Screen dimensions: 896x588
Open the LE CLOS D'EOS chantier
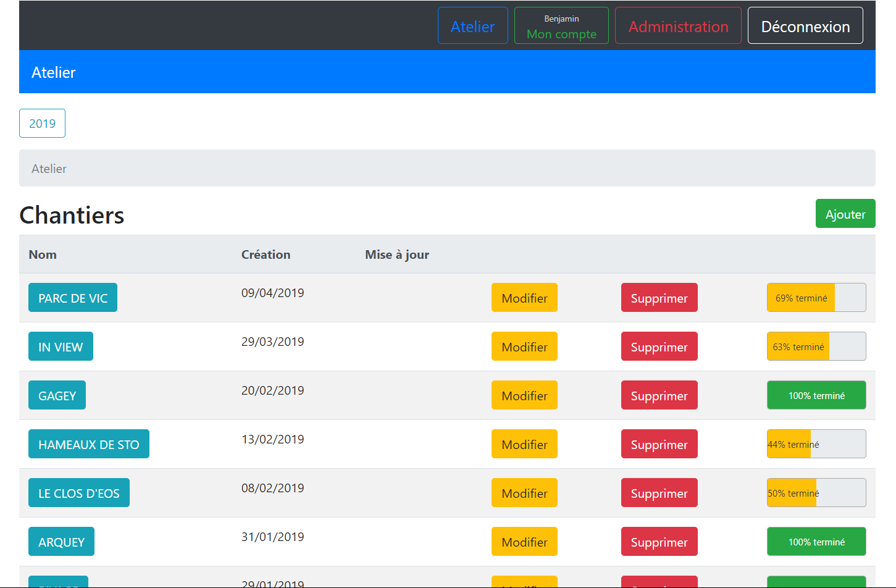pos(79,493)
